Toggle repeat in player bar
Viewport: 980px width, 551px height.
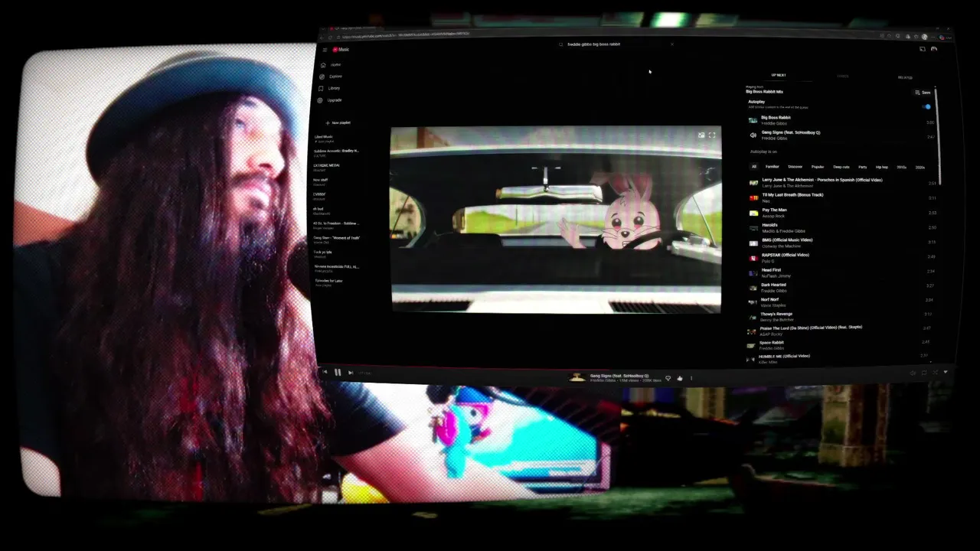924,373
